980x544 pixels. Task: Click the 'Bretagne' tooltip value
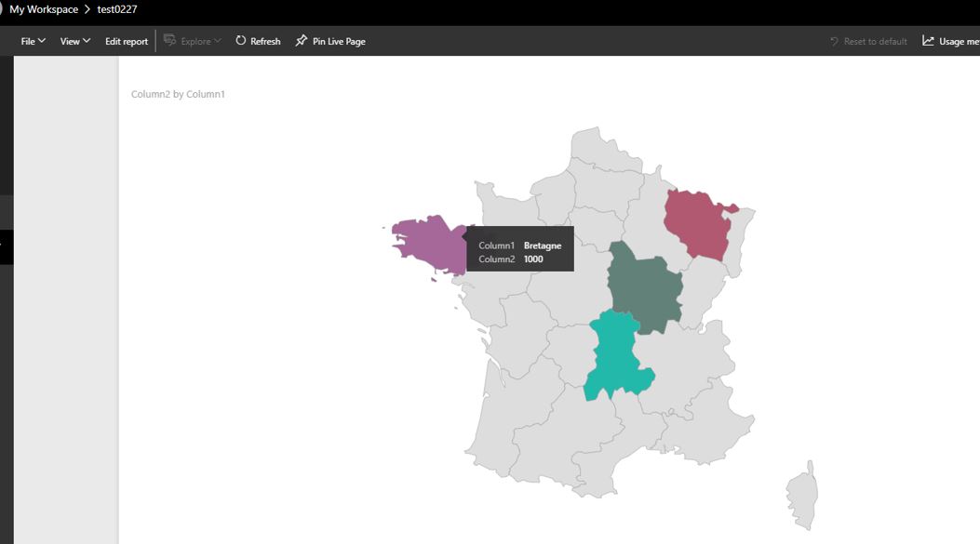[x=543, y=246]
